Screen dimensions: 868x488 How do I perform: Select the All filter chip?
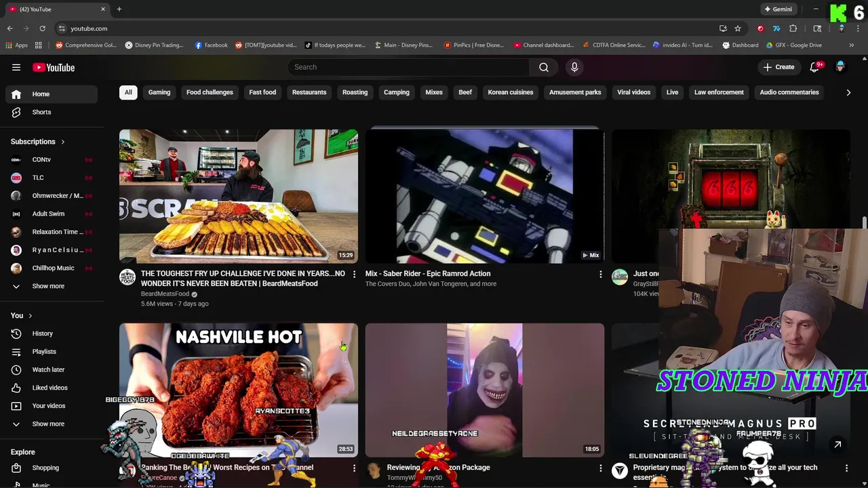[128, 92]
